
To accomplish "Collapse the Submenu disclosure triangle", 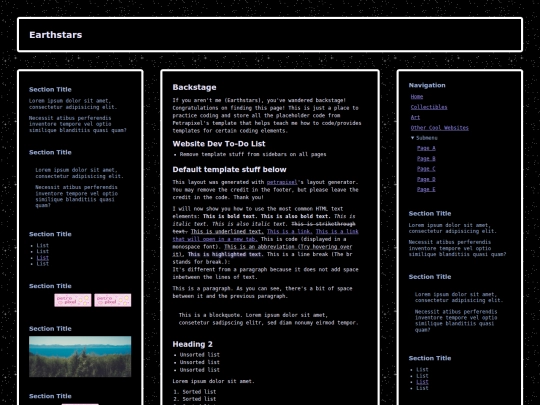I will pos(413,138).
